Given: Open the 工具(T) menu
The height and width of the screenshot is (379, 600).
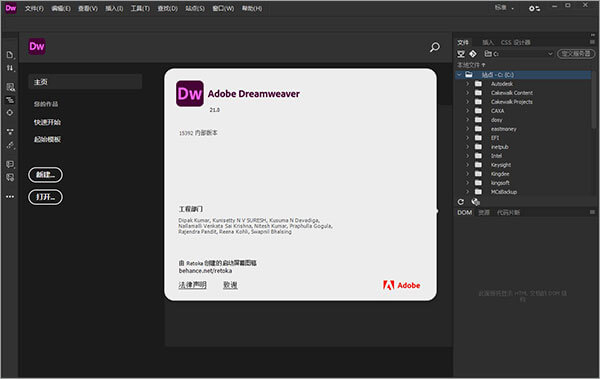Looking at the screenshot, I should (x=140, y=8).
